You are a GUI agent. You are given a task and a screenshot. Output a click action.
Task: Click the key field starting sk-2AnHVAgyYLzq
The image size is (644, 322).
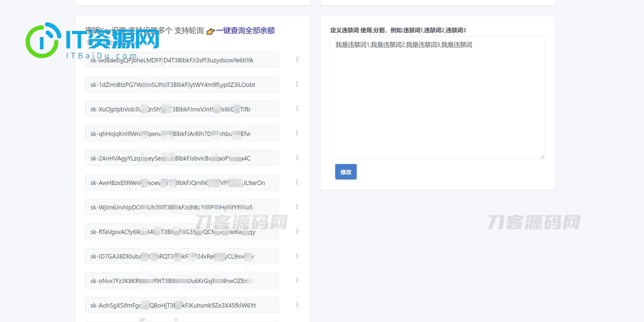pyautogui.click(x=182, y=158)
